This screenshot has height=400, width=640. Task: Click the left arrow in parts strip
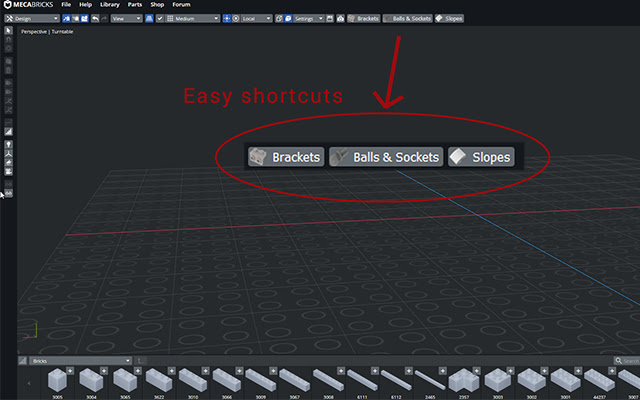pos(29,383)
